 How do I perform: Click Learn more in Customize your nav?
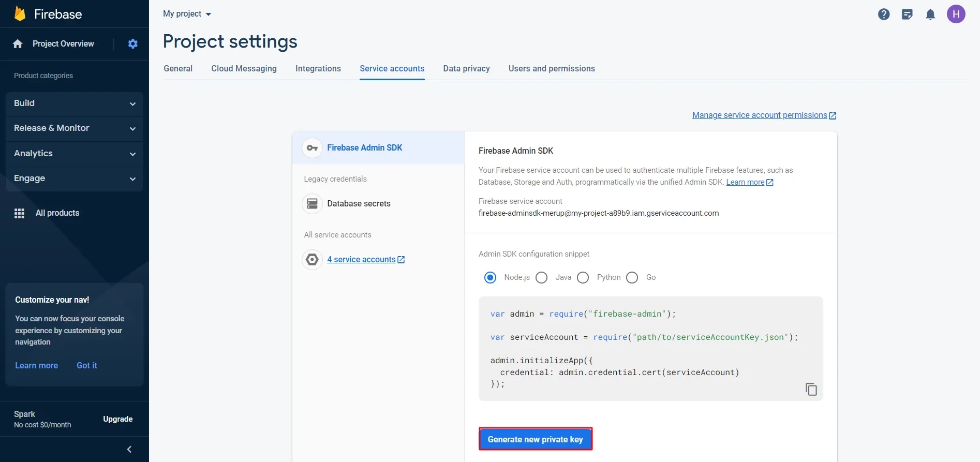(x=37, y=365)
